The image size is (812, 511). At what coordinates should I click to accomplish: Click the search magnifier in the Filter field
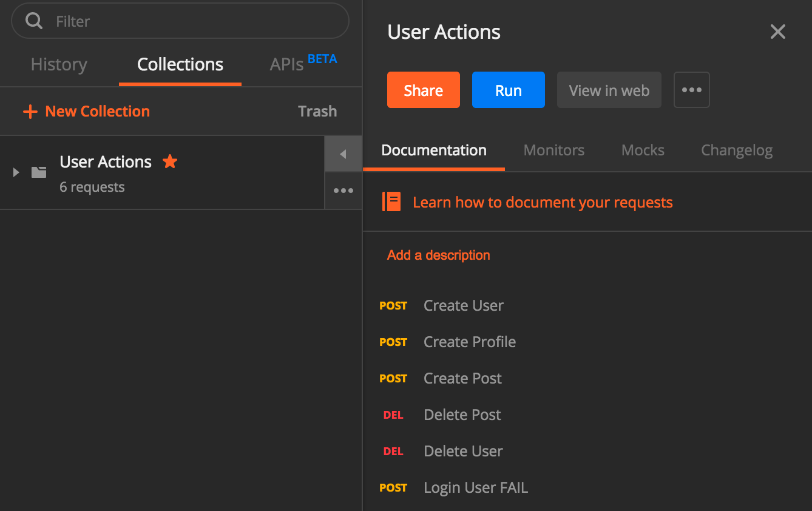(x=33, y=20)
